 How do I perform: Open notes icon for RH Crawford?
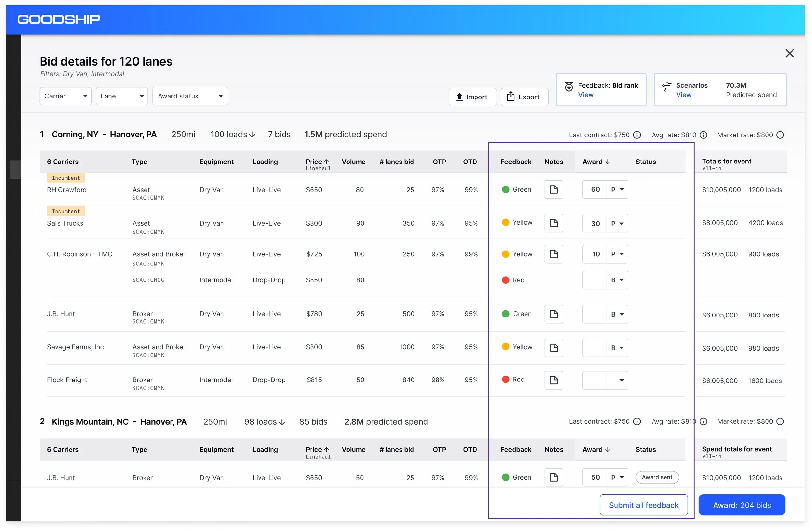point(553,189)
